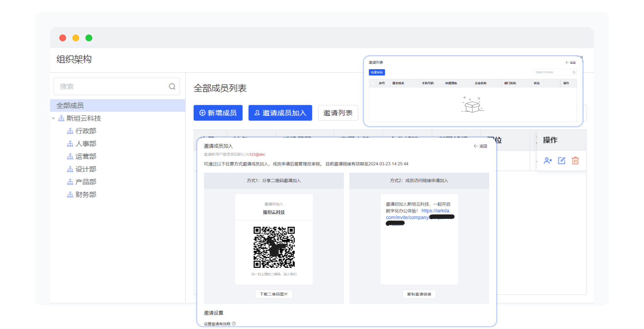Focus the 搜索手机号码 search field
The height and width of the screenshot is (329, 644).
click(555, 72)
